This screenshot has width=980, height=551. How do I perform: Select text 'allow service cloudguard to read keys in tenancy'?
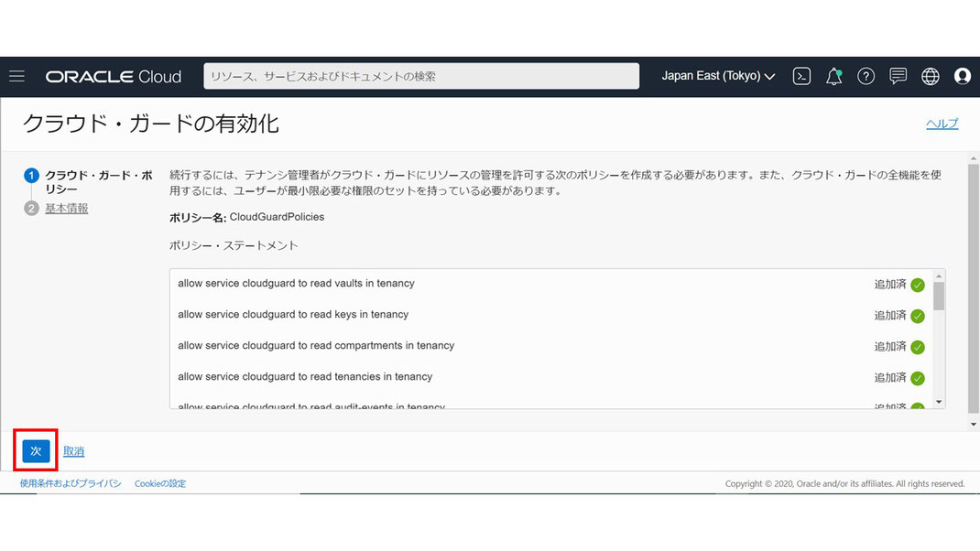point(293,315)
